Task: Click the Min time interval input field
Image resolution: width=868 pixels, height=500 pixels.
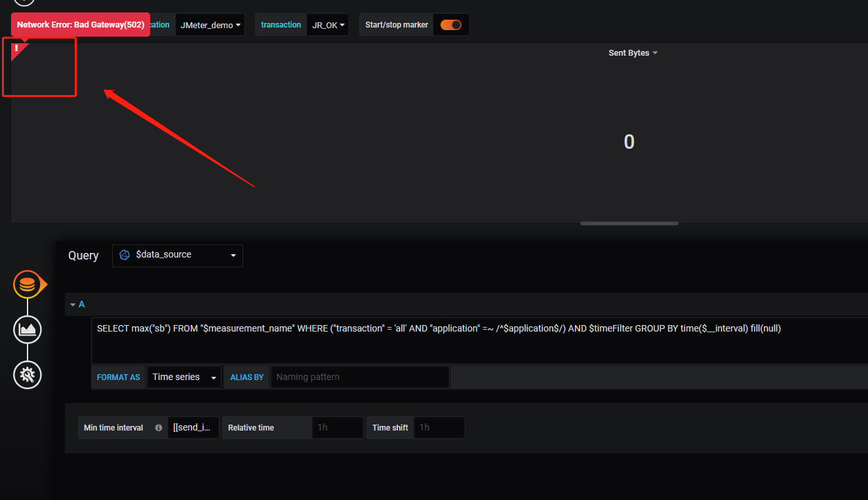Action: (193, 427)
